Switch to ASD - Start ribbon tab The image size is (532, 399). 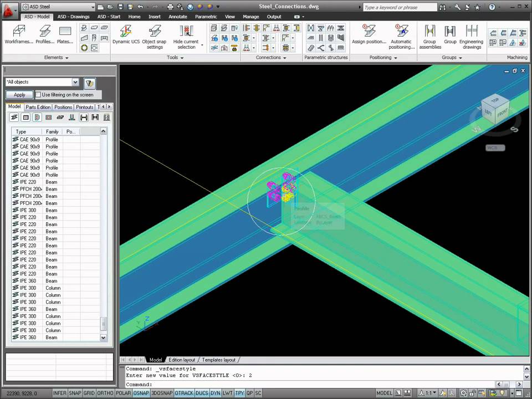tap(109, 17)
